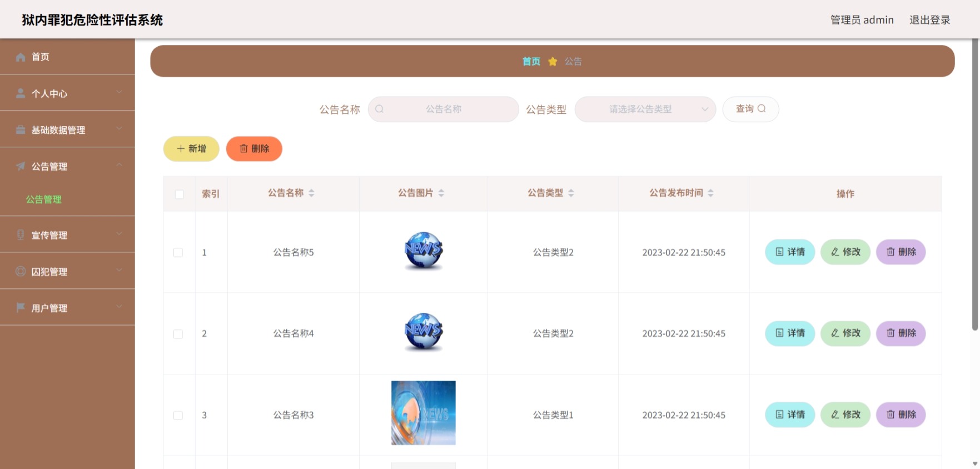Click purple 删除 for 公告名称5
This screenshot has width=980, height=469.
pos(901,252)
